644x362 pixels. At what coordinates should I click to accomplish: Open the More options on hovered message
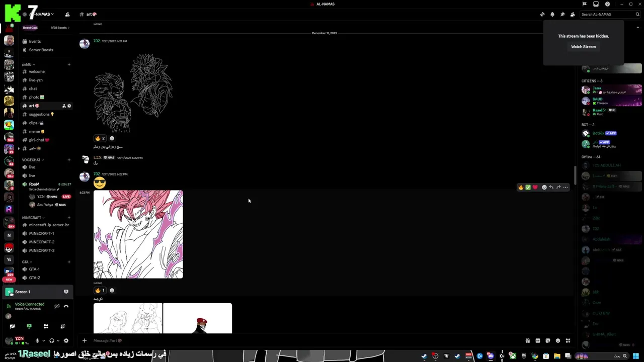[x=566, y=187]
